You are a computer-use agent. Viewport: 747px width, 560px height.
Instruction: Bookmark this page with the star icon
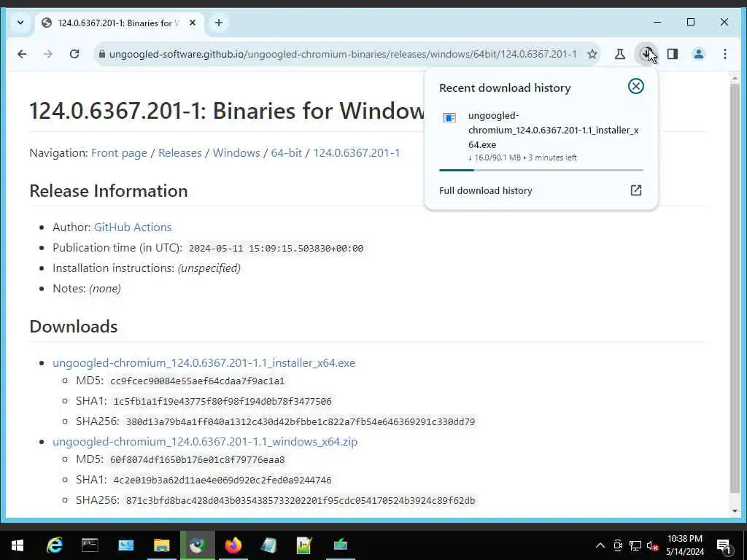pyautogui.click(x=592, y=54)
